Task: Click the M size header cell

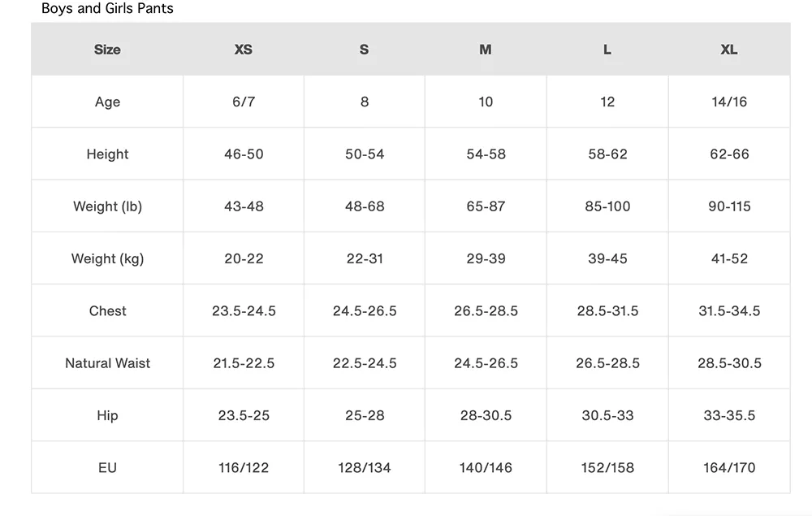Action: (x=486, y=50)
